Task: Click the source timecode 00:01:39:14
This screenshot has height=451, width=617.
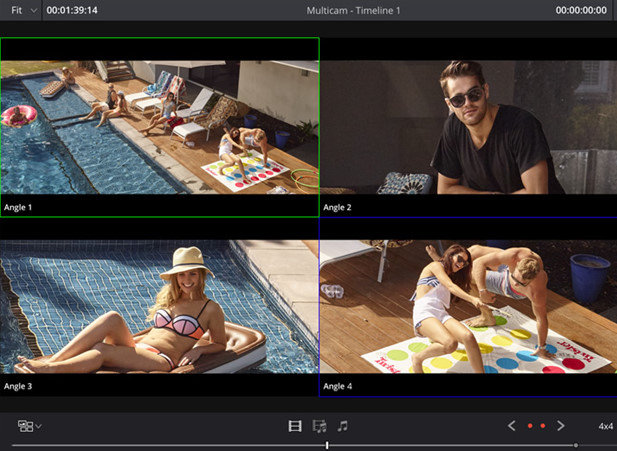Action: coord(72,10)
